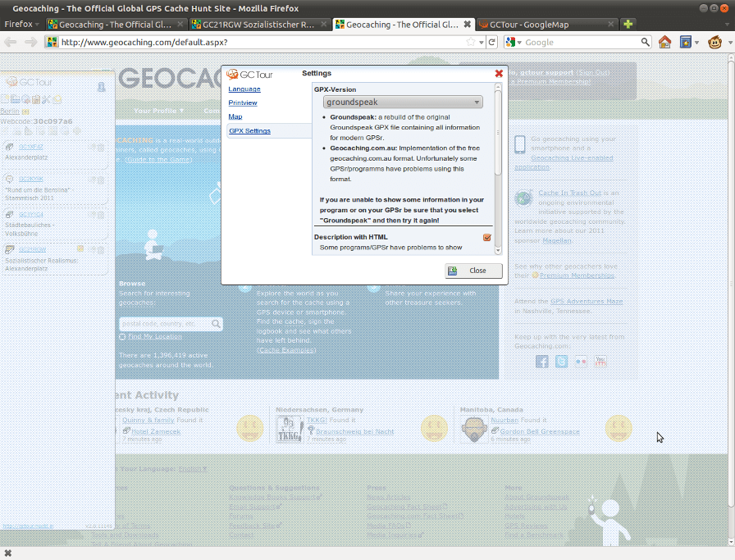The height and width of the screenshot is (560, 735).
Task: Open the bookmarks toolbar button
Action: pyautogui.click(x=686, y=42)
